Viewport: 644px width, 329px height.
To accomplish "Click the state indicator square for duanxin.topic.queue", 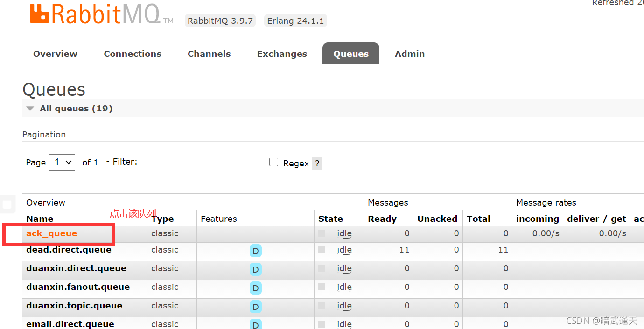I will pos(322,305).
